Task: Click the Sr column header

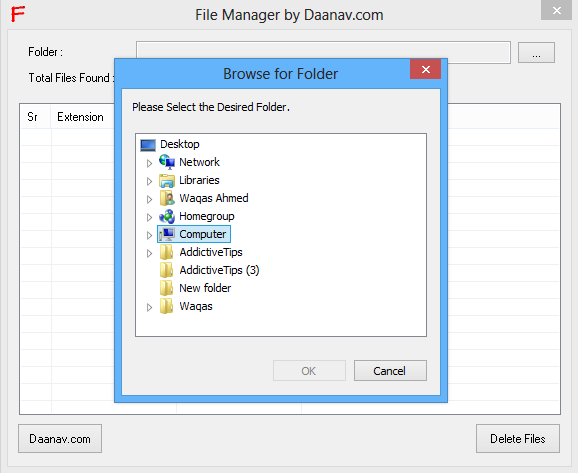Action: click(35, 117)
